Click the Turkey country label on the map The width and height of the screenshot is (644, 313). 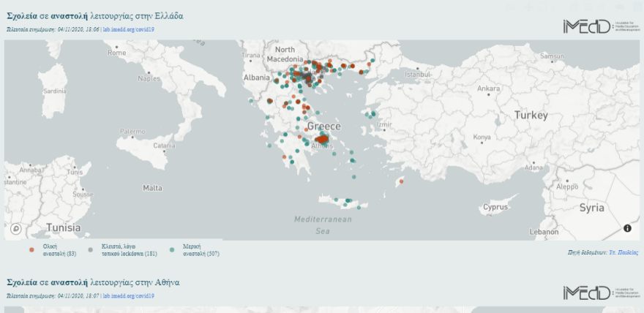(x=531, y=116)
